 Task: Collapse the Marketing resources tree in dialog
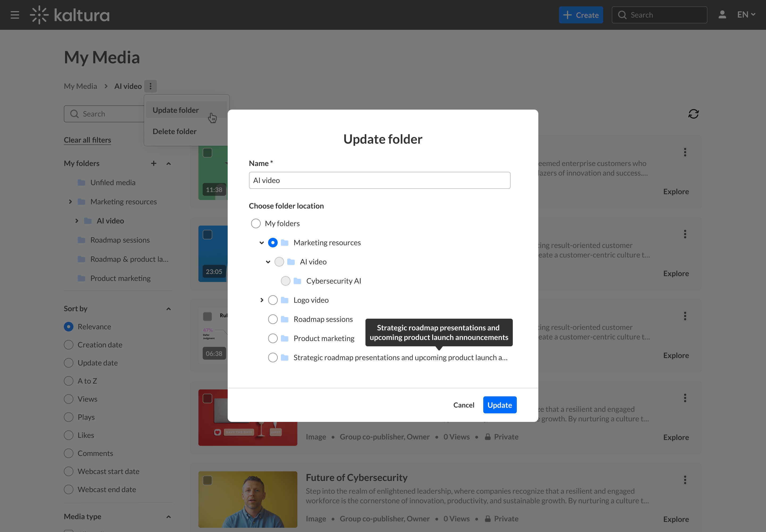point(262,243)
